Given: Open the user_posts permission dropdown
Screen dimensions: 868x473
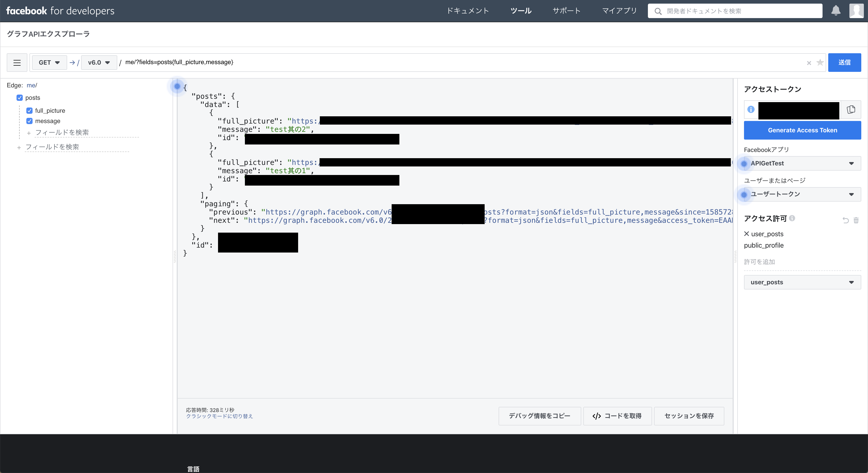Looking at the screenshot, I should click(802, 282).
